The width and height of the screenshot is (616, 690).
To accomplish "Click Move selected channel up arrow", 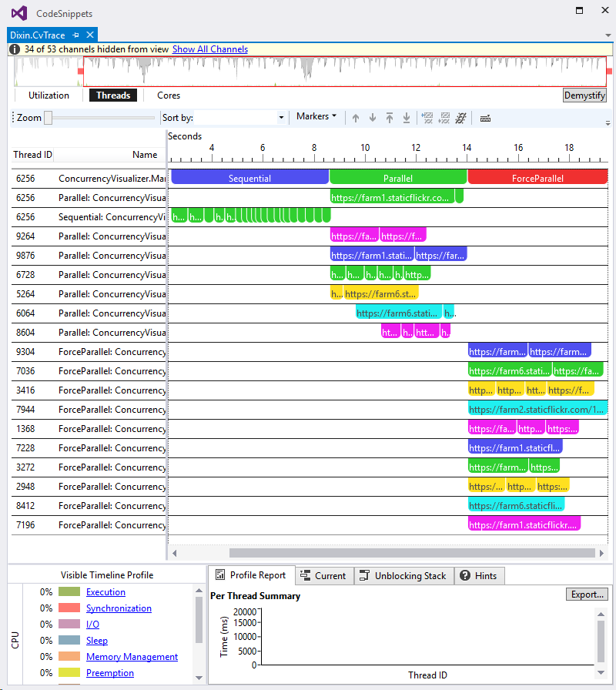I will (356, 118).
